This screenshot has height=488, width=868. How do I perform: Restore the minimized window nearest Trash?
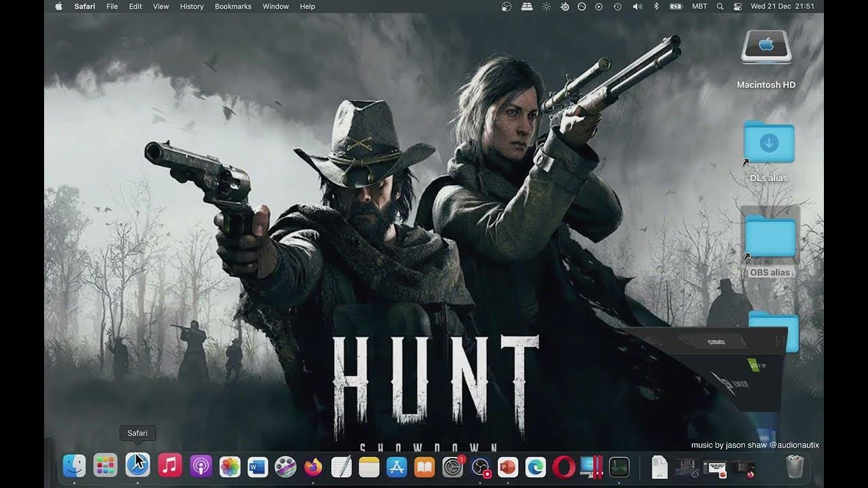(x=743, y=468)
